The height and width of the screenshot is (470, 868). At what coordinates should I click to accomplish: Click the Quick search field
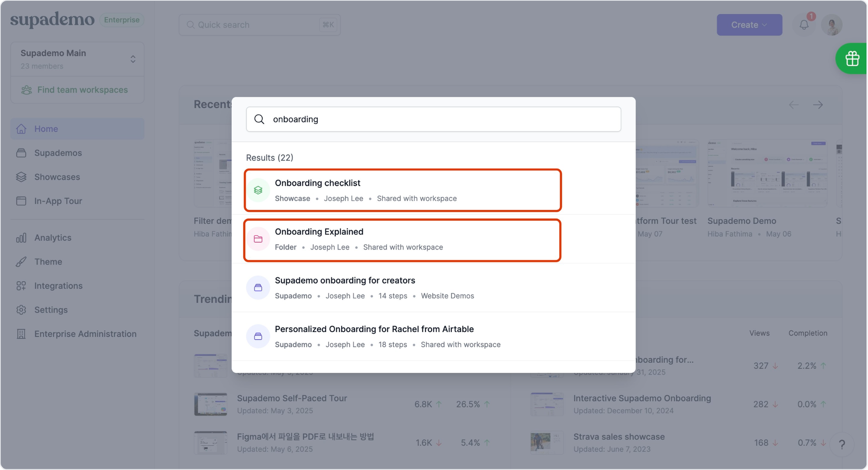[260, 25]
